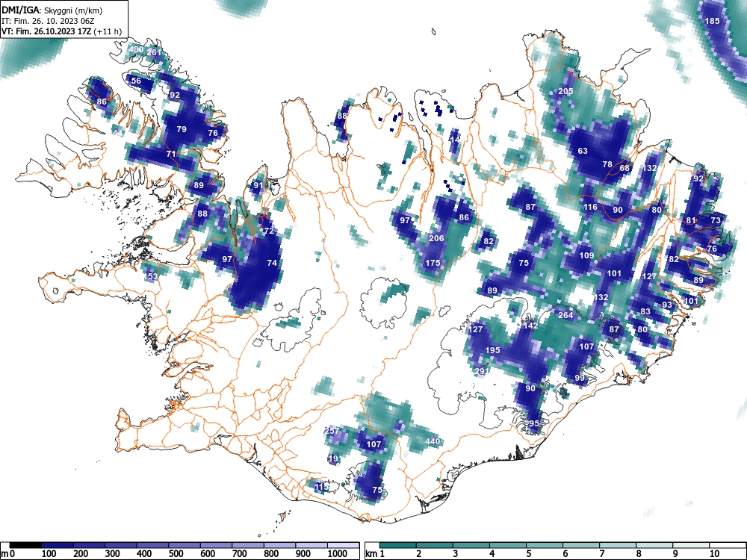
Task: Click the '5' label on the km scale
Action: click(528, 554)
